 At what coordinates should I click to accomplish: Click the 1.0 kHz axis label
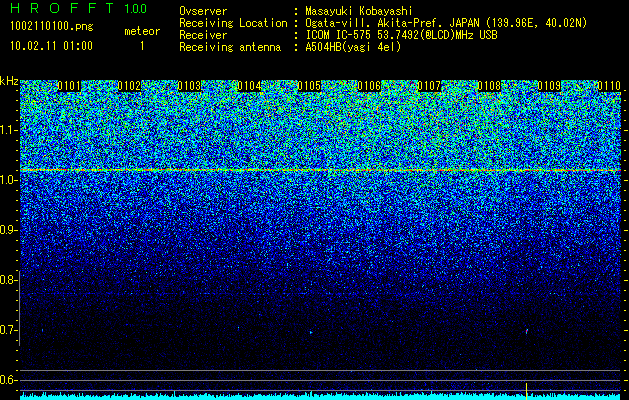[x=7, y=180]
